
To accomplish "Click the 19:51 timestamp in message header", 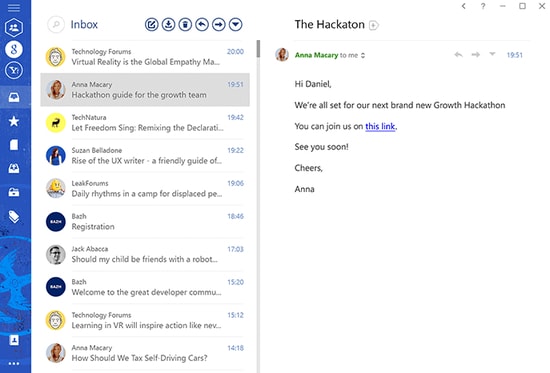I will [x=515, y=55].
